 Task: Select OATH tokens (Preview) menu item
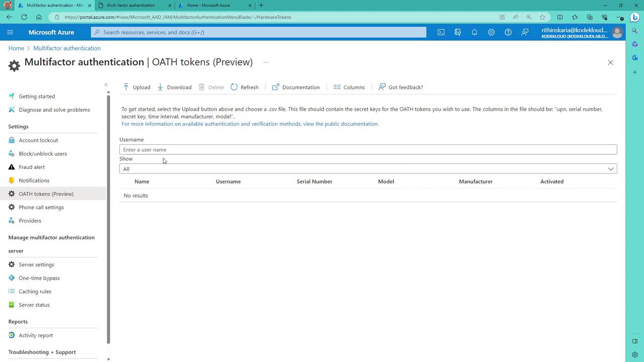[53, 194]
